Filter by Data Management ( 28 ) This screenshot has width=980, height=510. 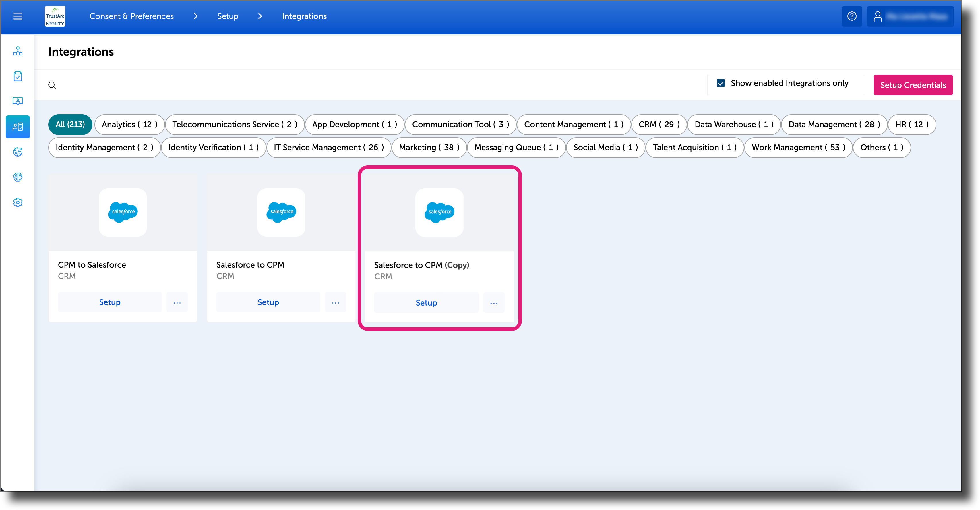[834, 124]
